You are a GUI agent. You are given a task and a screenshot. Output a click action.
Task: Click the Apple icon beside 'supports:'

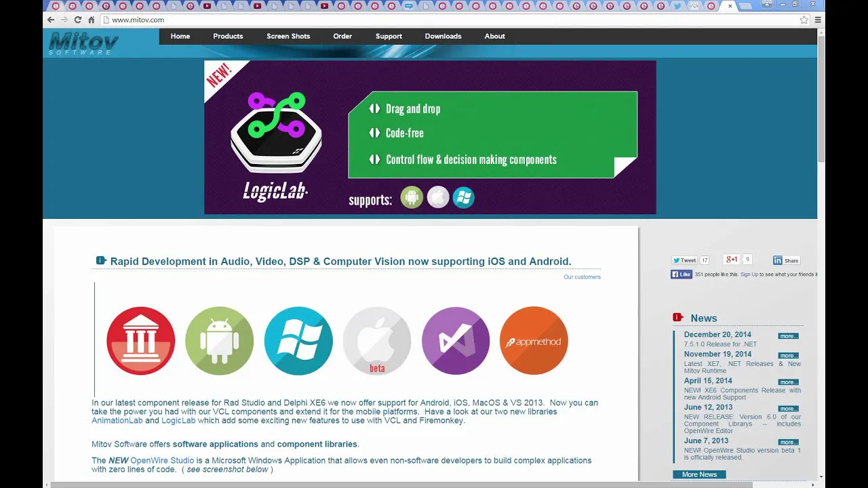[x=438, y=197]
